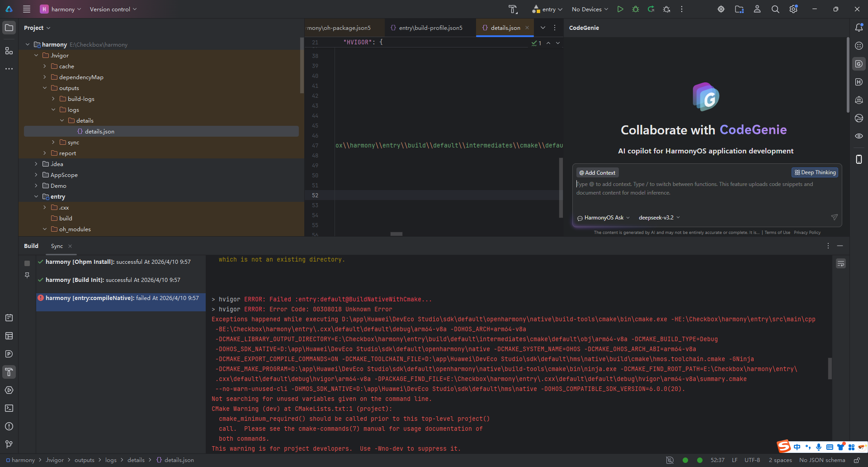Click the pin tab icon in Build panel
This screenshot has width=868, height=467.
point(27,275)
